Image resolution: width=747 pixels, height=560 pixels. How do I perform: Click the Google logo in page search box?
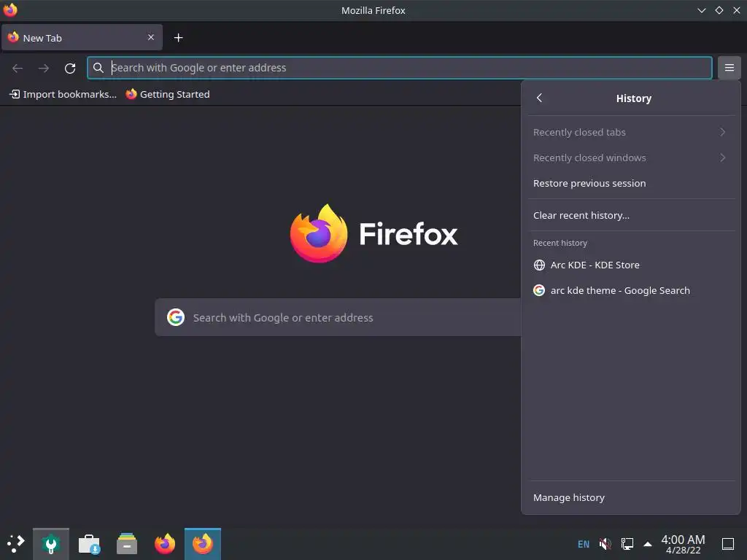[176, 317]
